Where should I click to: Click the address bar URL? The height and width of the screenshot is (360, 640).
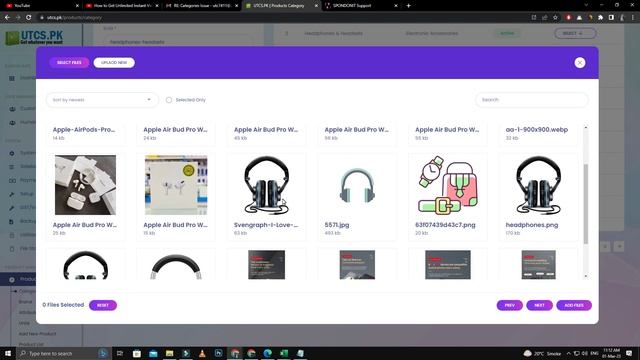74,18
